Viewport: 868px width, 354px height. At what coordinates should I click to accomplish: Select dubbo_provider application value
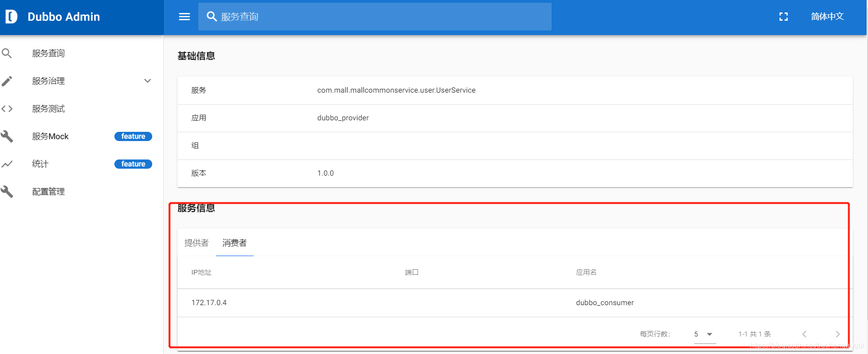tap(343, 118)
